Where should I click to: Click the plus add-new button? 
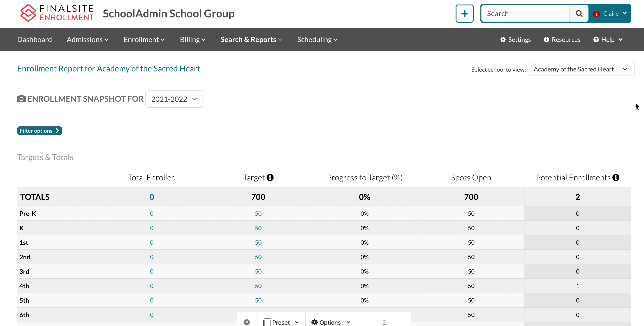point(464,14)
